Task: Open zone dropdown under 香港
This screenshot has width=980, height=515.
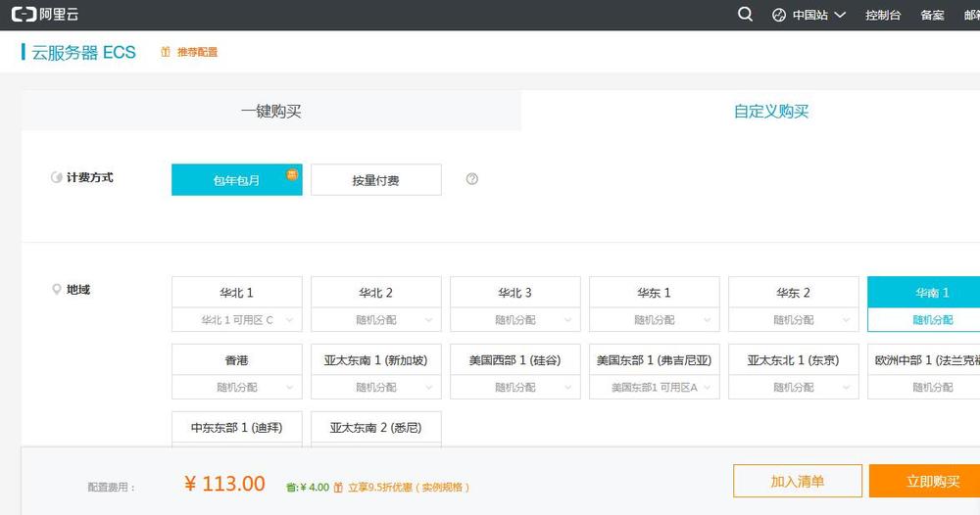Action: [x=237, y=387]
